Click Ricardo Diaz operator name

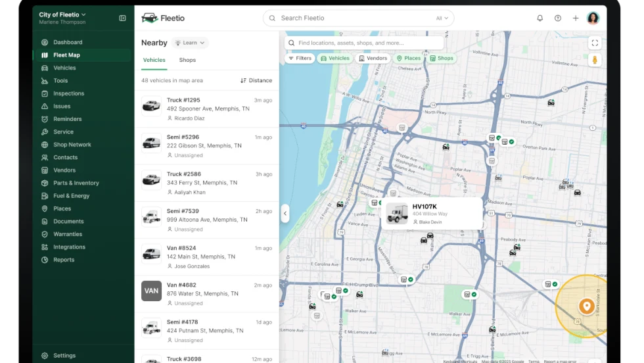coord(189,118)
